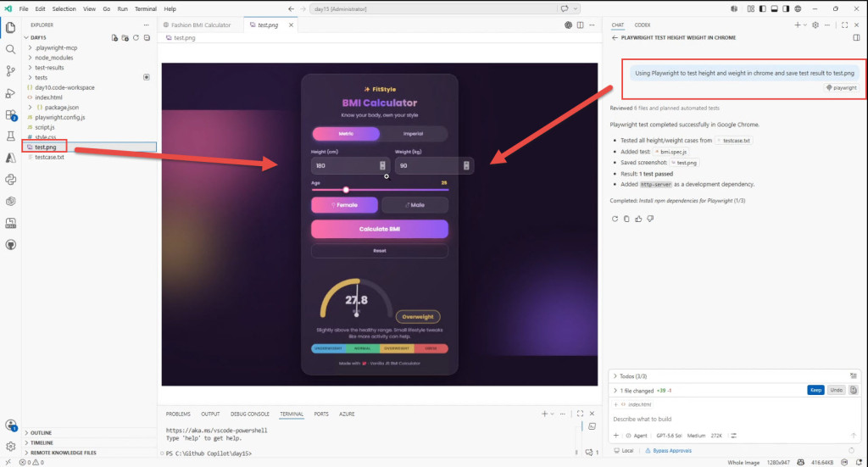Viewport: 868px width, 467px height.
Task: Open the Source Control view
Action: pos(10,71)
